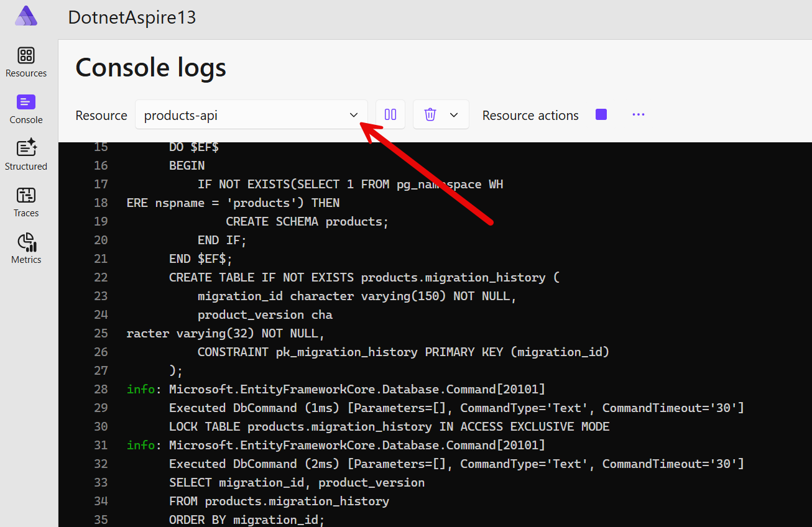Expand the chevron beside the trash icon

click(454, 115)
